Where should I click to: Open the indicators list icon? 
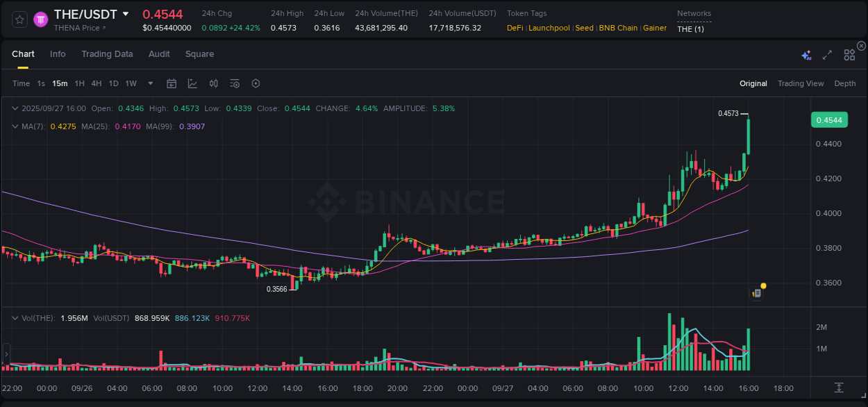(x=234, y=83)
